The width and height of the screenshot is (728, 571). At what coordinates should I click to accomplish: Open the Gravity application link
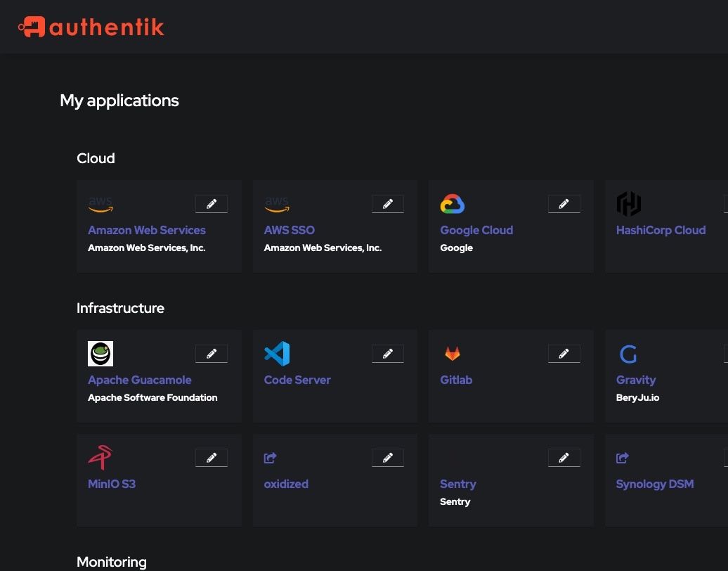point(636,380)
